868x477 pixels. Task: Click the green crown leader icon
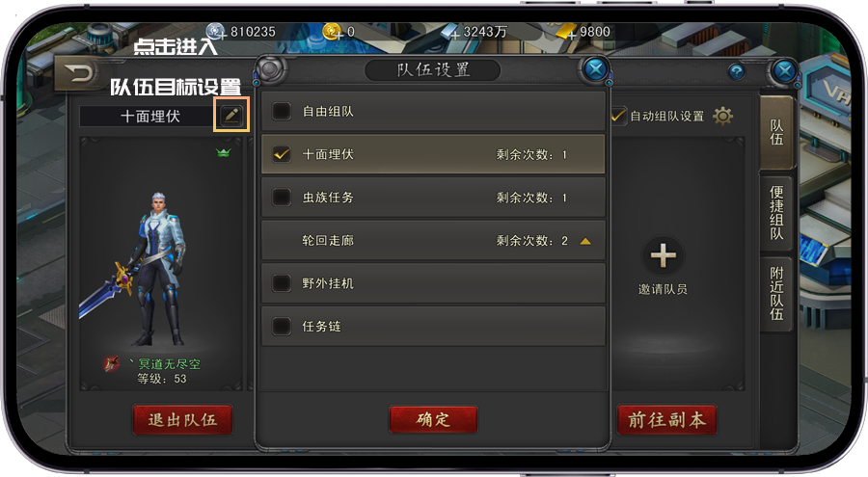point(224,152)
